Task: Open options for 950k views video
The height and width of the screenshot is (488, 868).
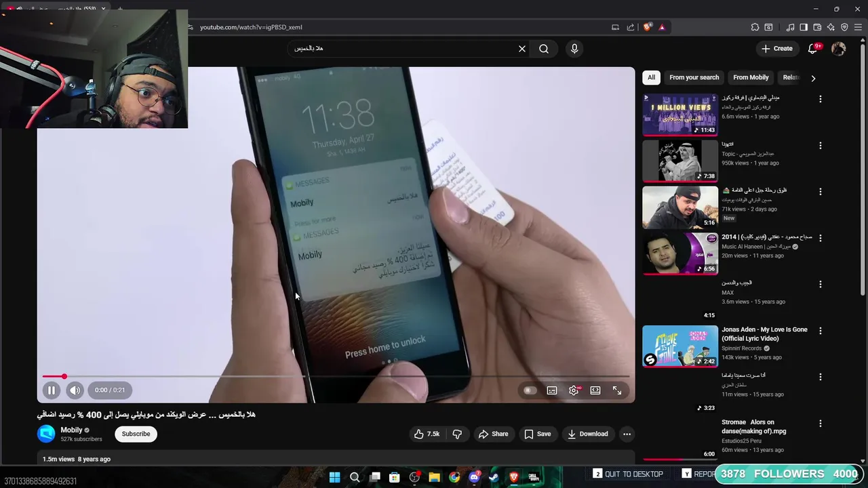Action: 821,146
